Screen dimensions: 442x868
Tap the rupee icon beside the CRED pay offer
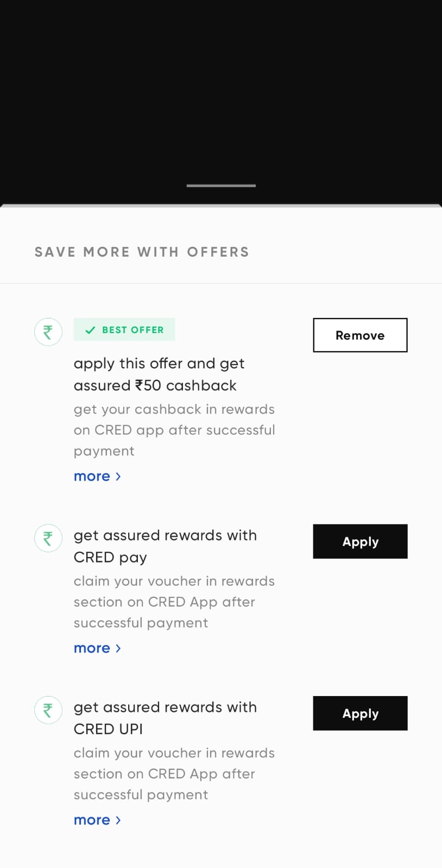pos(48,538)
